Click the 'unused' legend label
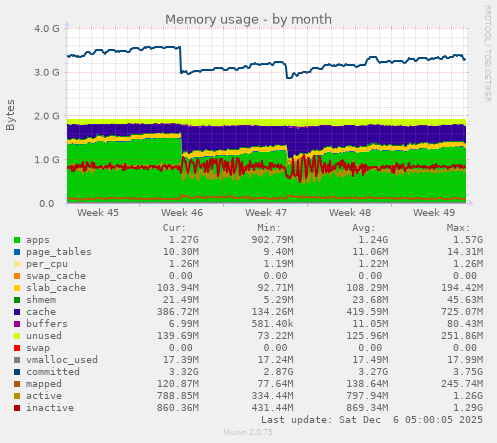 (44, 336)
